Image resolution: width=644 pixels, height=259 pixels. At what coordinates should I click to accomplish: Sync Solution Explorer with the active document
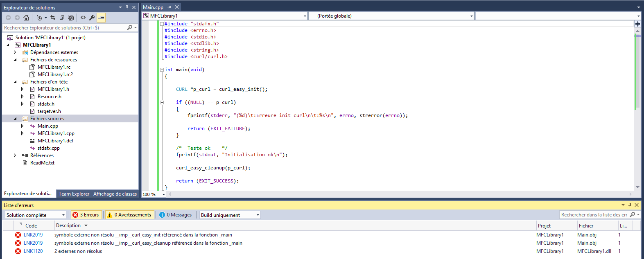pos(53,18)
